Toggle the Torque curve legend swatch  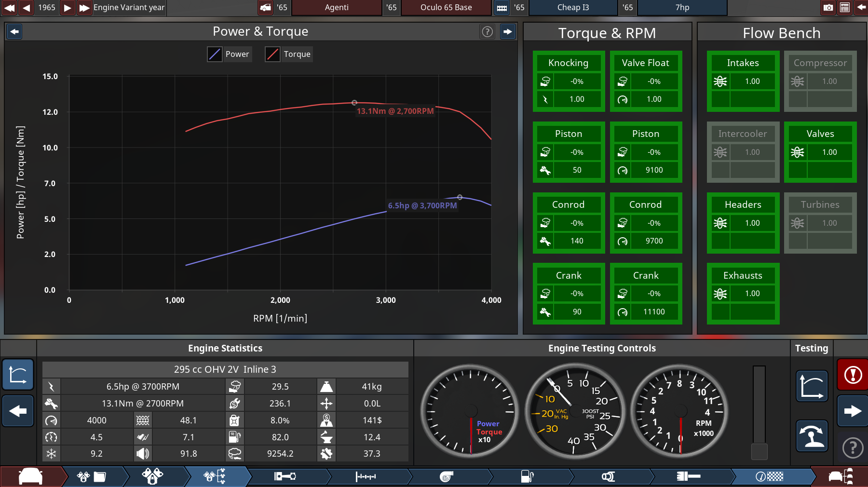point(273,54)
